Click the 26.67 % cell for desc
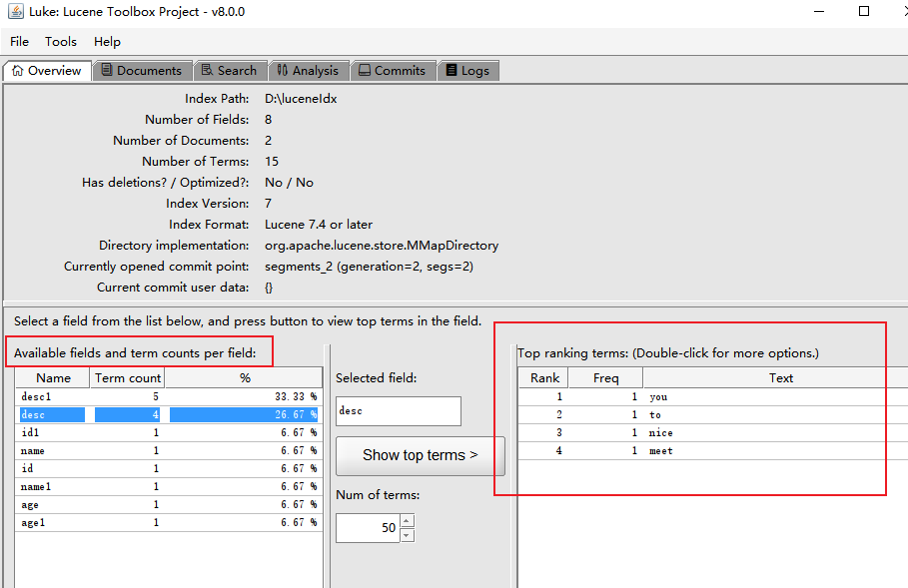 (244, 414)
